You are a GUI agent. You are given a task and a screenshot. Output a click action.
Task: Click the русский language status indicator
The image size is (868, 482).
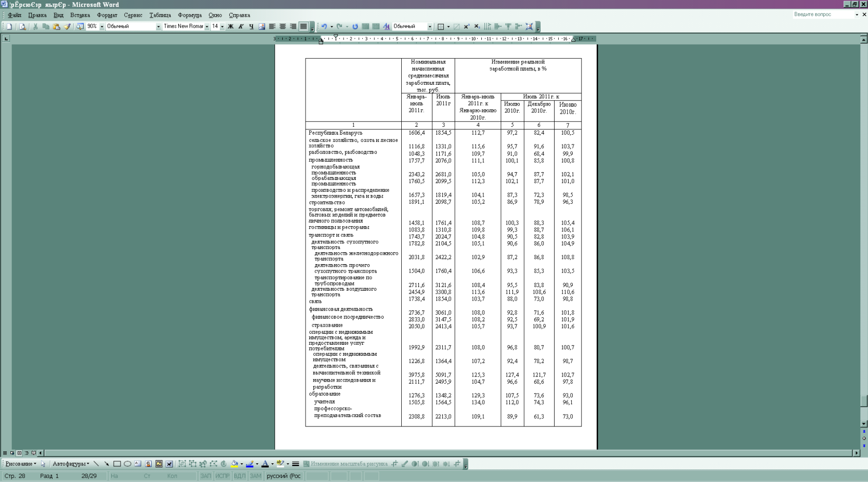coord(283,476)
